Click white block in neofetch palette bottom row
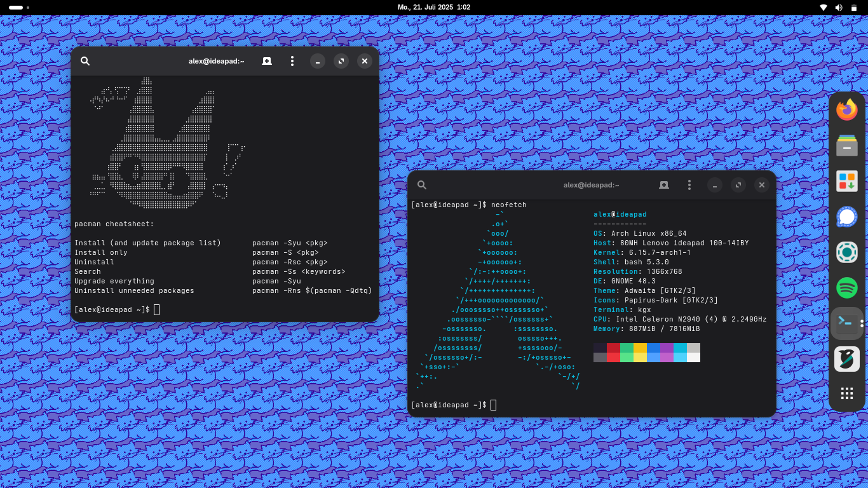The height and width of the screenshot is (488, 868). coord(693,357)
